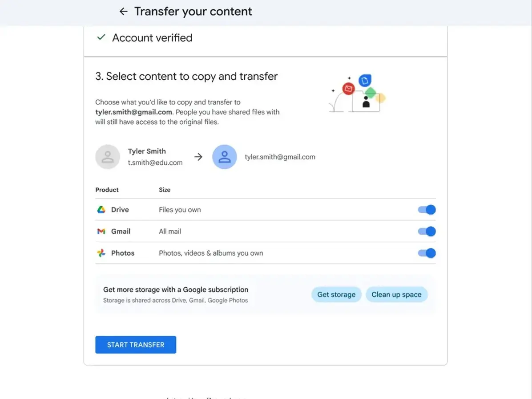532x399 pixels.
Task: Click the Transfer your content heading
Action: click(x=193, y=11)
